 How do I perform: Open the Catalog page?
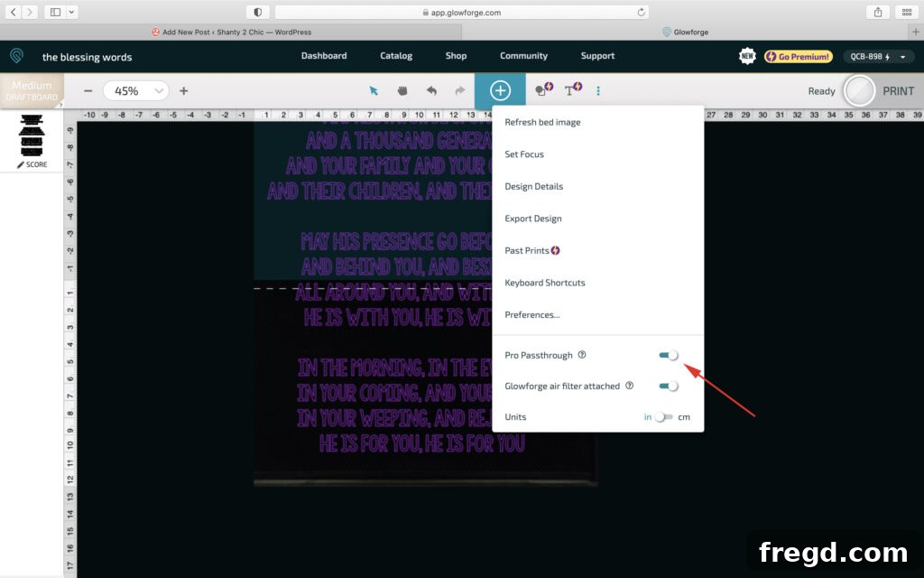(x=396, y=55)
